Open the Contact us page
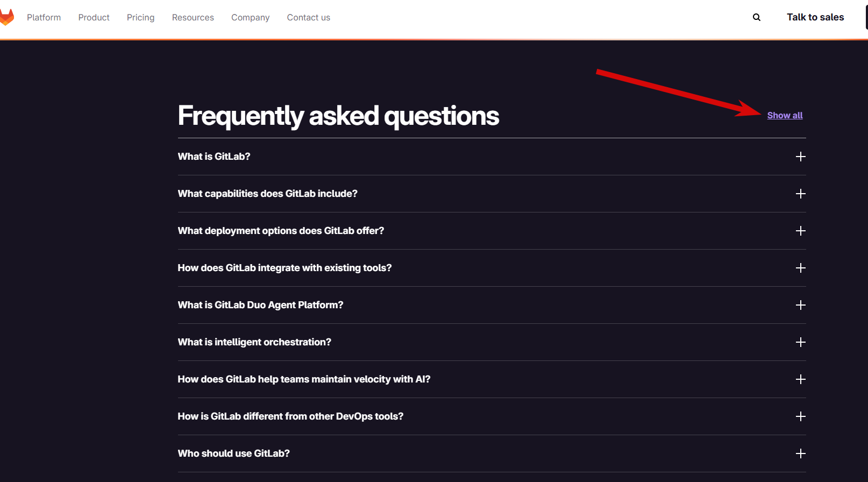Image resolution: width=868 pixels, height=482 pixels. (308, 17)
